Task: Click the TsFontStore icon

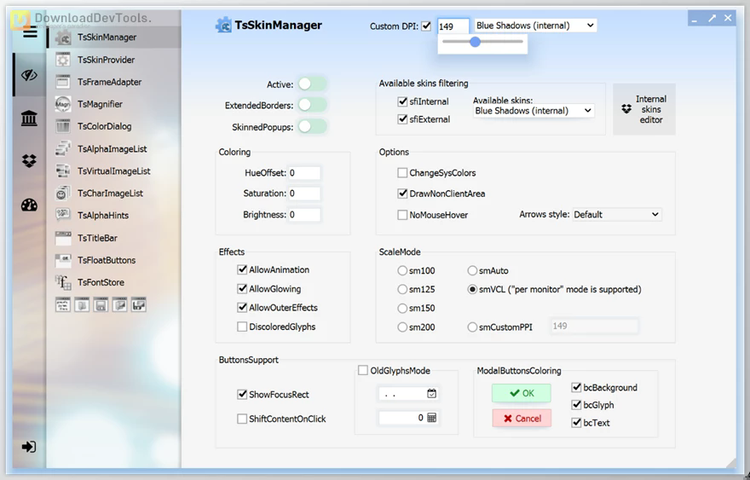Action: tap(63, 282)
